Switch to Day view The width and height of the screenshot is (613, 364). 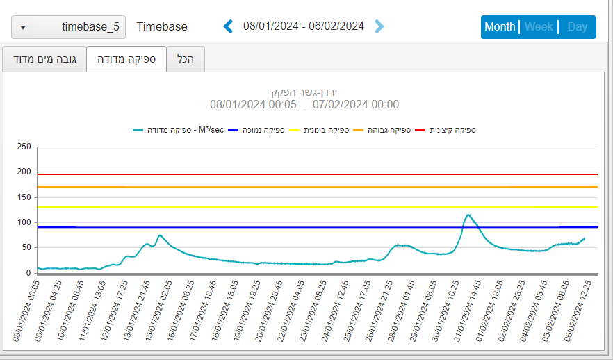click(x=577, y=27)
